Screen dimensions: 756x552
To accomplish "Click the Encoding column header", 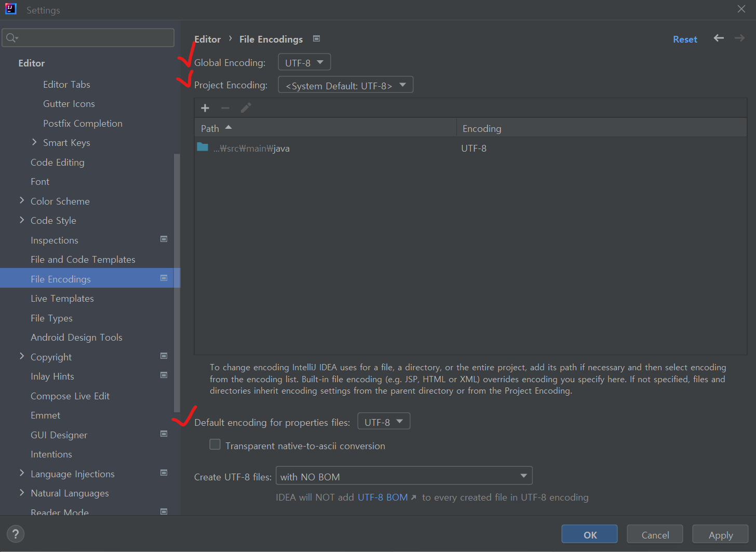I will 601,128.
